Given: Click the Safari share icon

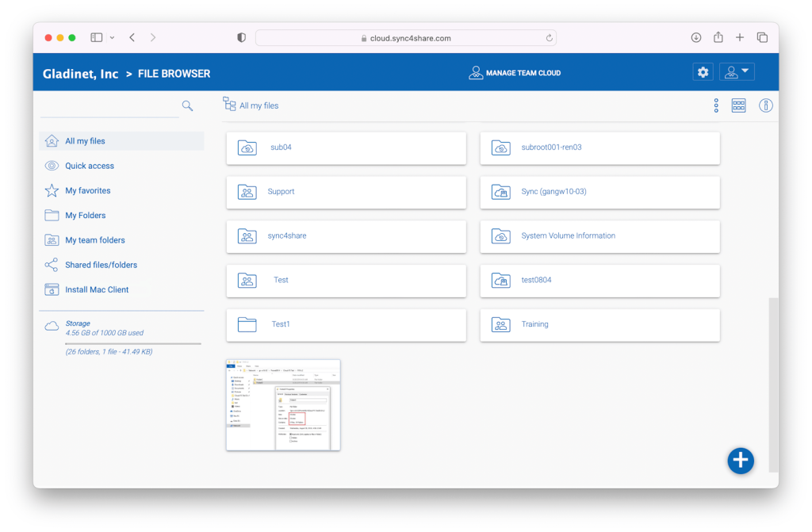Looking at the screenshot, I should [718, 36].
